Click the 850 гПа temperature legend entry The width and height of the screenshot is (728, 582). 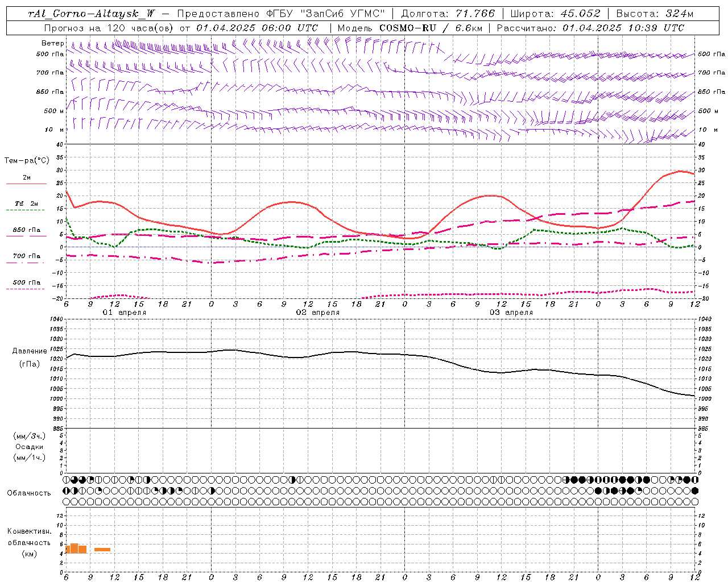coord(27,230)
